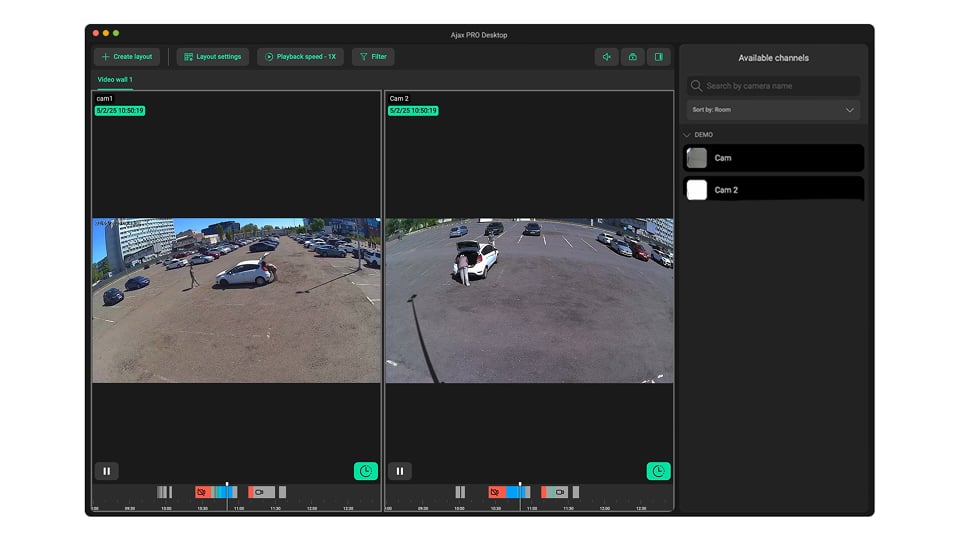The image size is (960, 540).
Task: Switch to the Video wall 1 tab
Action: coord(114,80)
